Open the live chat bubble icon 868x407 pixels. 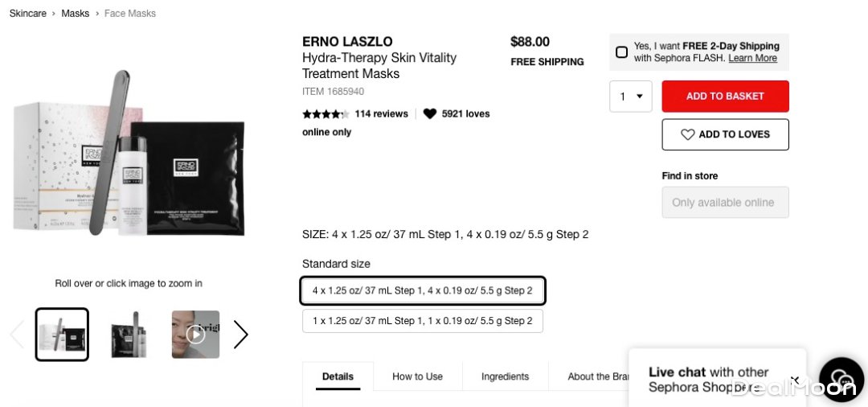[841, 380]
